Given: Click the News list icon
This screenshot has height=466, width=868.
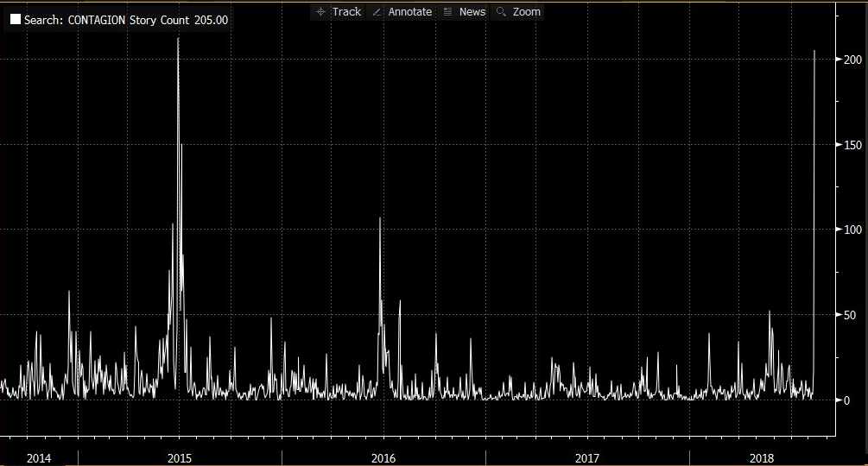Looking at the screenshot, I should pyautogui.click(x=447, y=12).
